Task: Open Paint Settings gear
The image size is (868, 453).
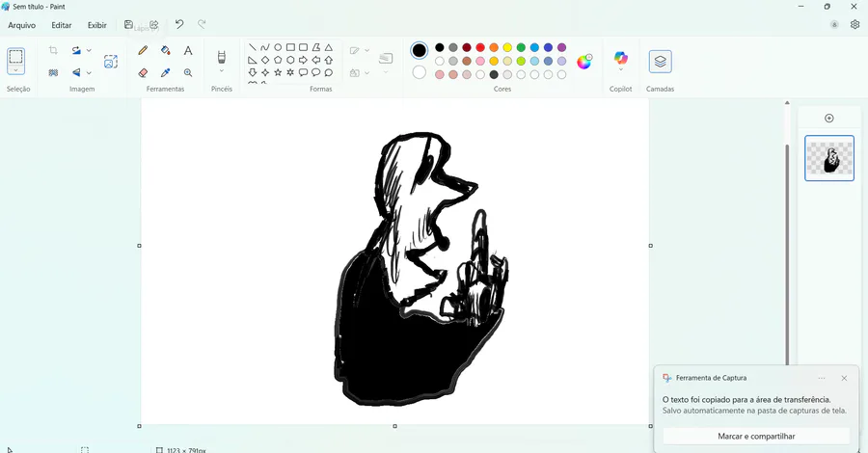Action: [x=854, y=24]
